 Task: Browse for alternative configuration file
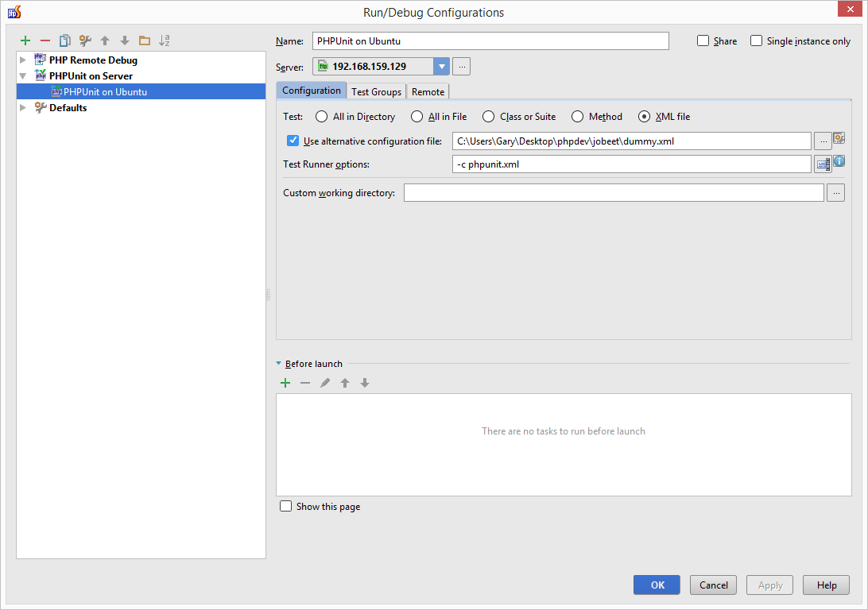tap(823, 141)
